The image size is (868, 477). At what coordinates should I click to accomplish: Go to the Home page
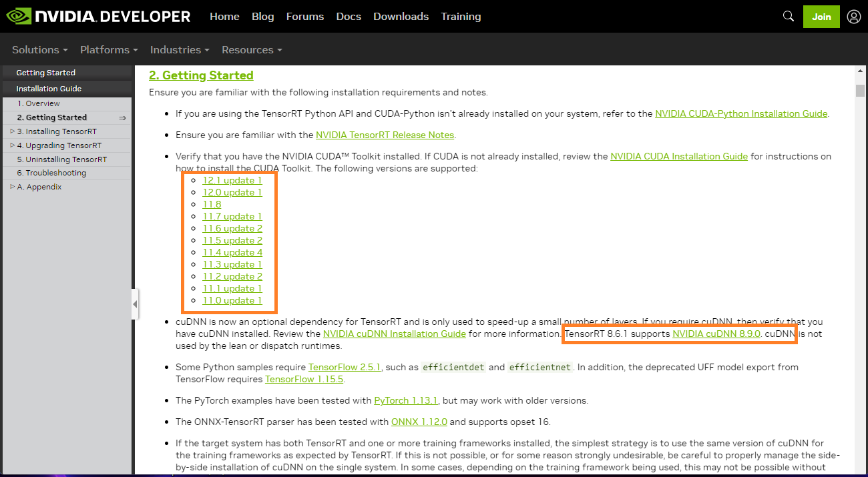[224, 17]
